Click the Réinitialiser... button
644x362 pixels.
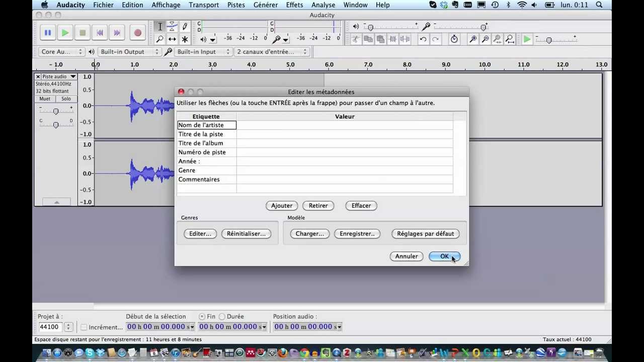click(246, 234)
